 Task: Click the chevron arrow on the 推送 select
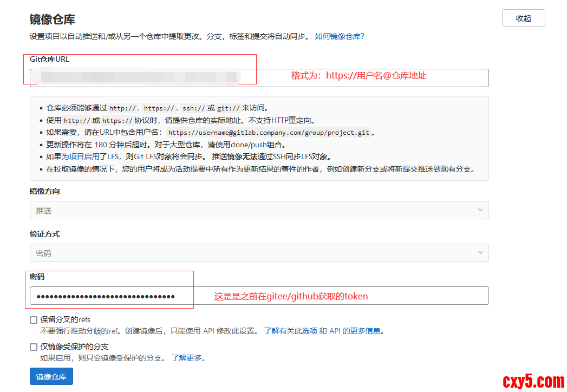click(x=480, y=210)
